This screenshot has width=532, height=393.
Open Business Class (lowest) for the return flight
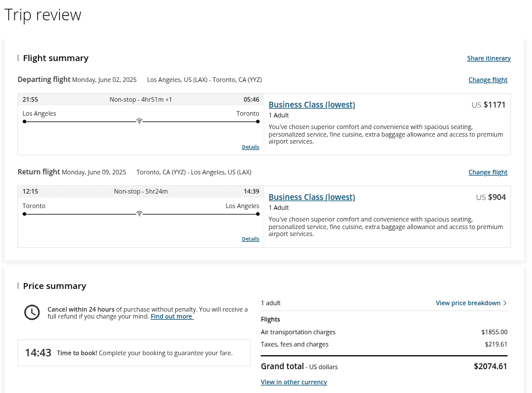click(311, 197)
